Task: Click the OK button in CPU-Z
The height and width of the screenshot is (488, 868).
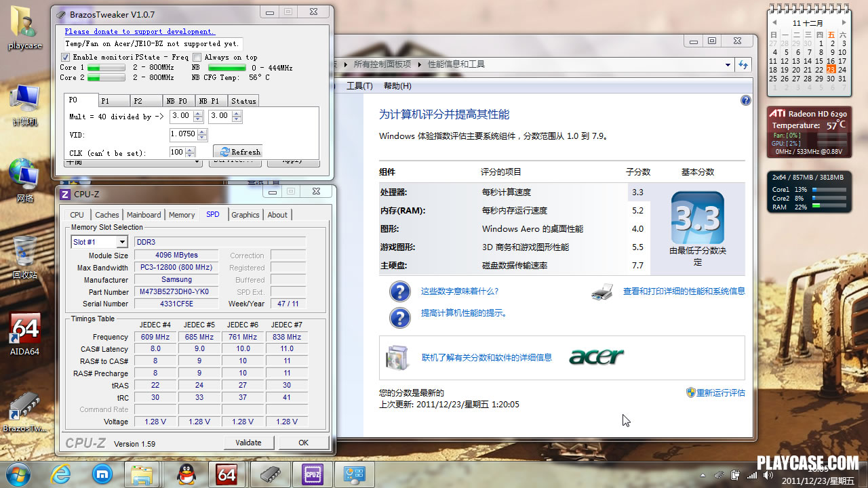Action: tap(303, 443)
